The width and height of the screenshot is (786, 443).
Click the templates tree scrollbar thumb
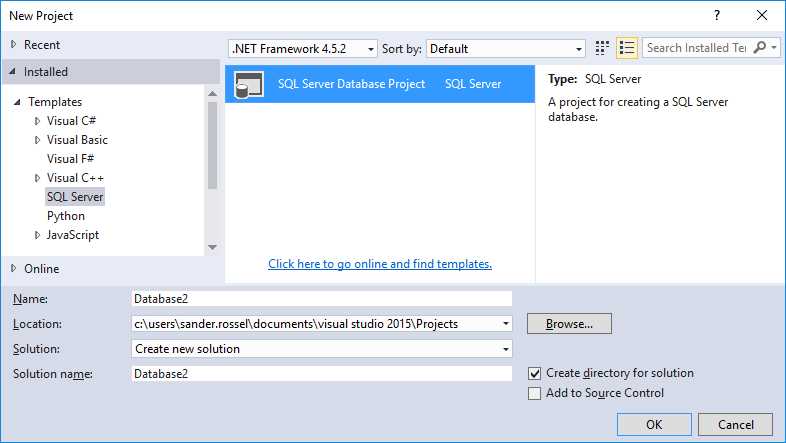point(213,145)
